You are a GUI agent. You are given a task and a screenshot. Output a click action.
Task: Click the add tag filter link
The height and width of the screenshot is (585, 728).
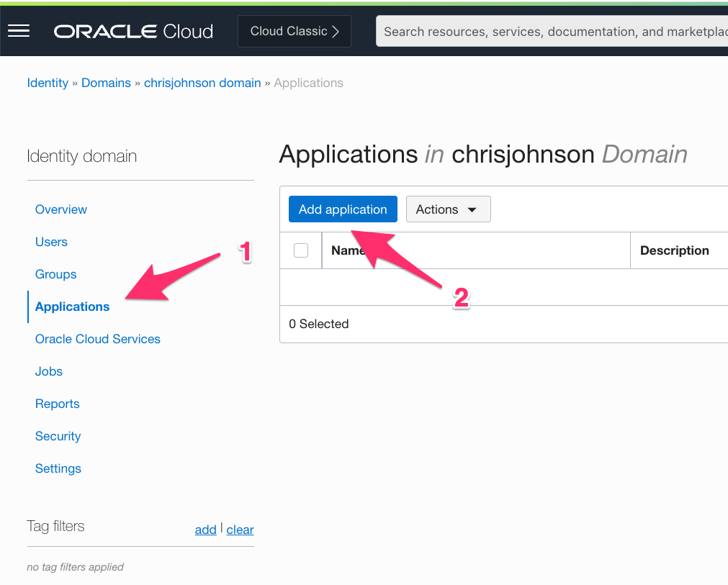click(205, 530)
